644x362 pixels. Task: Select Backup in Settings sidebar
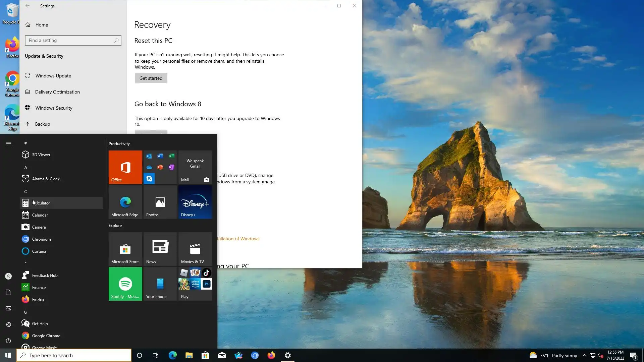point(43,124)
